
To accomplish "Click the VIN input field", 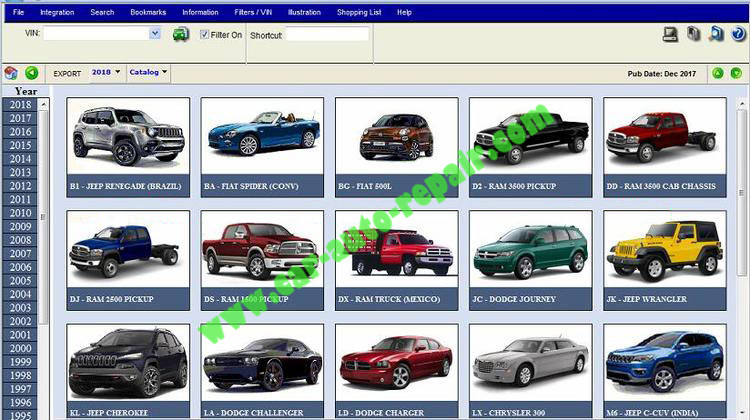I will 96,33.
